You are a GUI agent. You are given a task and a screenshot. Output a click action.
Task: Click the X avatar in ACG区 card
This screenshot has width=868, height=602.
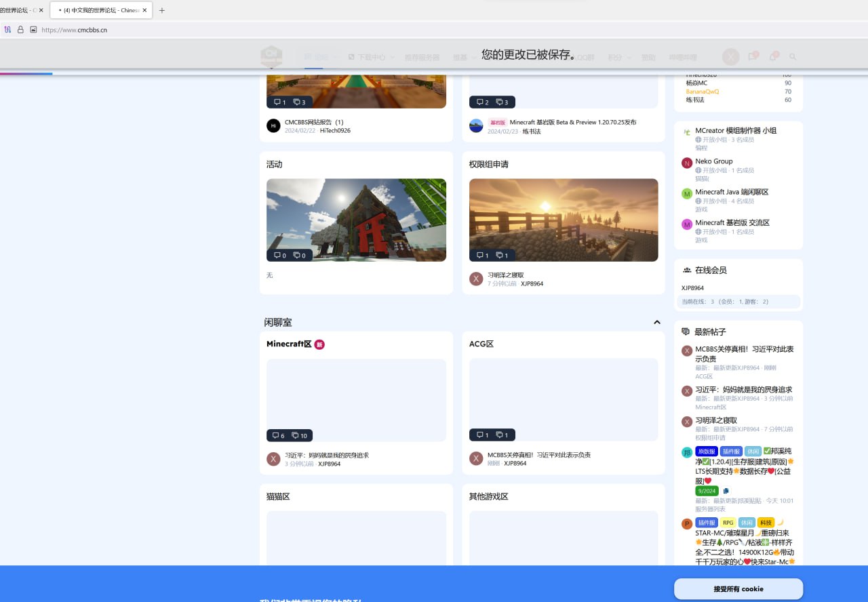click(x=476, y=459)
